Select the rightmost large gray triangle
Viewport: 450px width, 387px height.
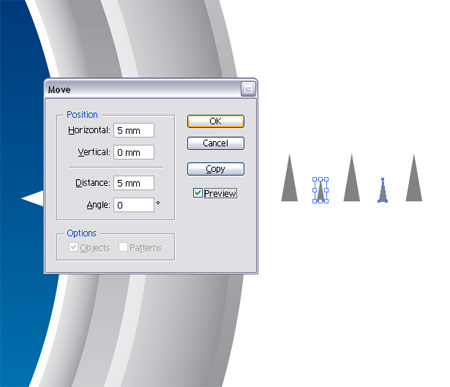(414, 178)
